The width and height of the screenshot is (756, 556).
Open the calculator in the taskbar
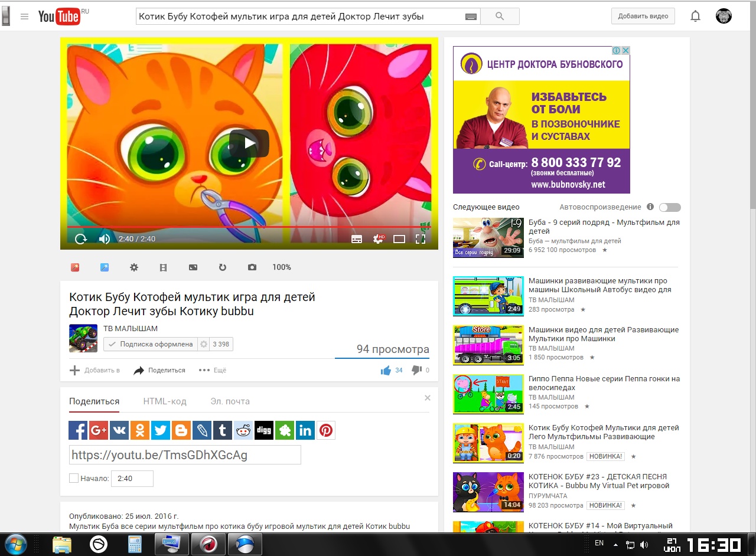tap(135, 544)
